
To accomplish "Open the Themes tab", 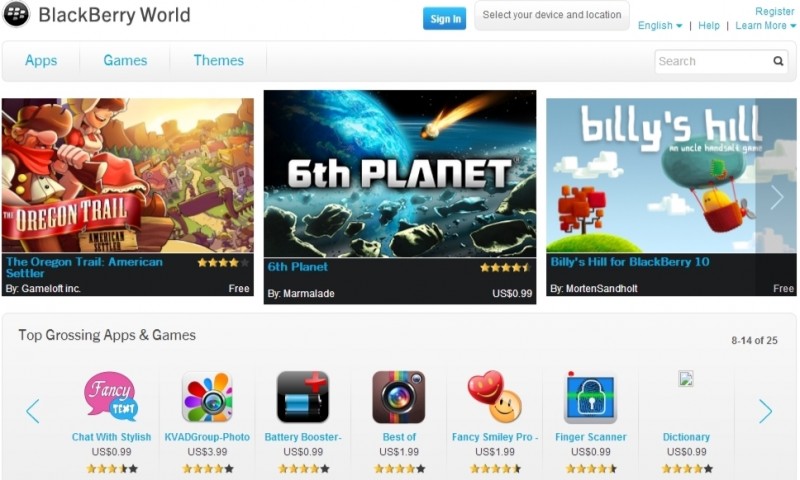I will [x=218, y=60].
